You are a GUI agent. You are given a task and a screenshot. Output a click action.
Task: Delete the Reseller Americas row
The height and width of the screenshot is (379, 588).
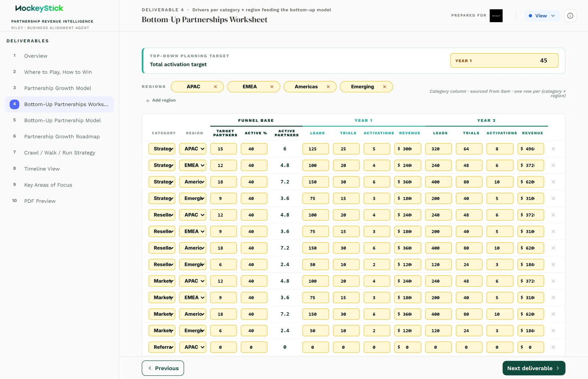pos(553,248)
